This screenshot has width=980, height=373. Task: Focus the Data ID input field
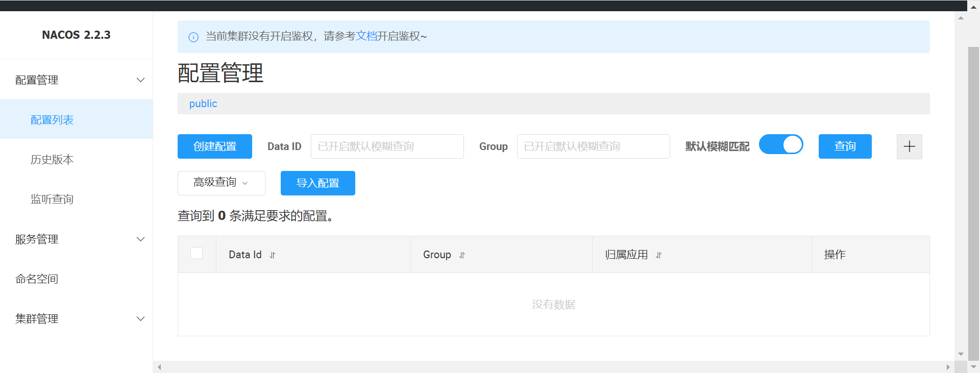click(x=387, y=146)
